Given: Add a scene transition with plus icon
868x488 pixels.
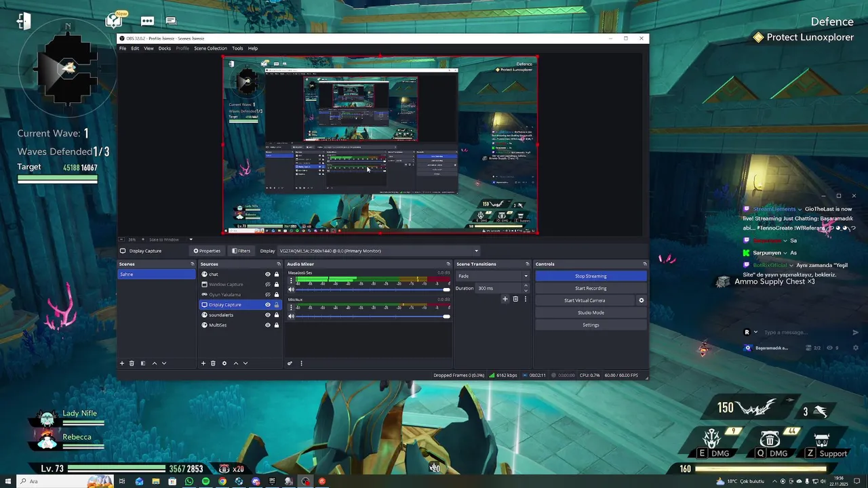Looking at the screenshot, I should click(505, 299).
